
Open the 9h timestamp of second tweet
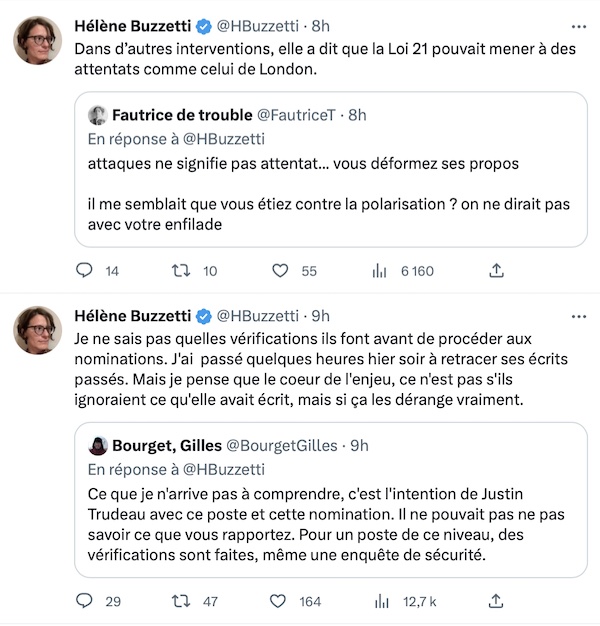(x=321, y=316)
